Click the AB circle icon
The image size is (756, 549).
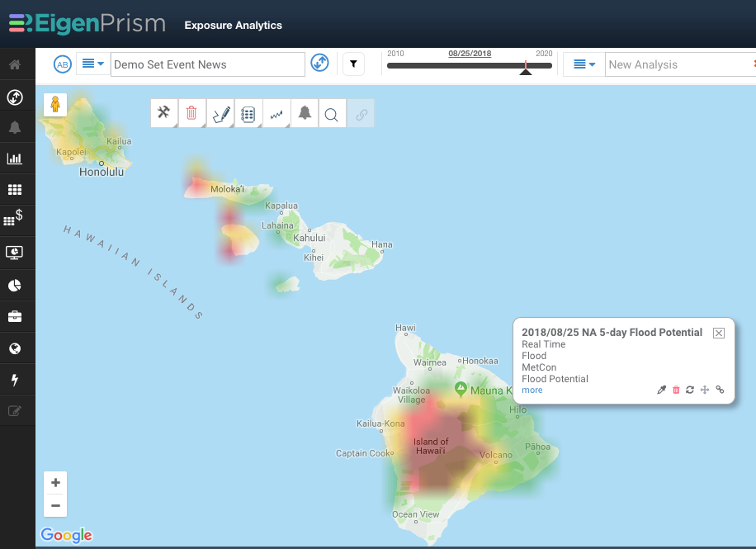tap(63, 64)
